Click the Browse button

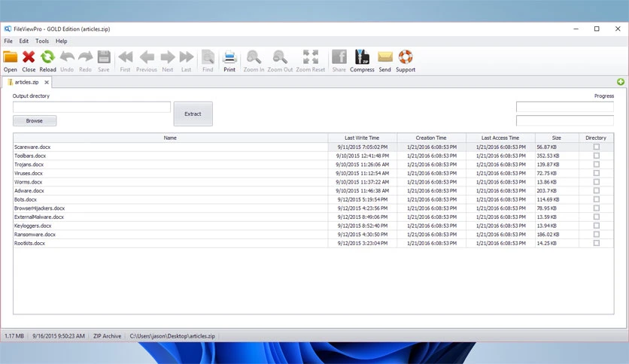[x=35, y=120]
